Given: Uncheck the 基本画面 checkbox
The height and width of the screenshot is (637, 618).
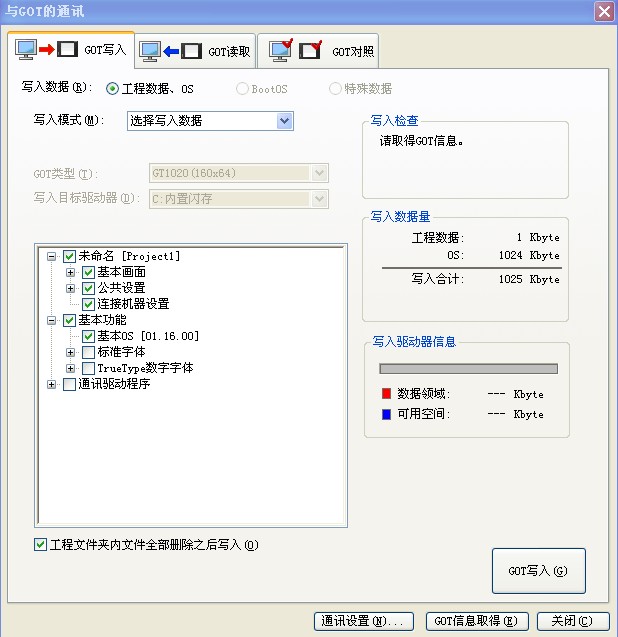Looking at the screenshot, I should point(88,272).
